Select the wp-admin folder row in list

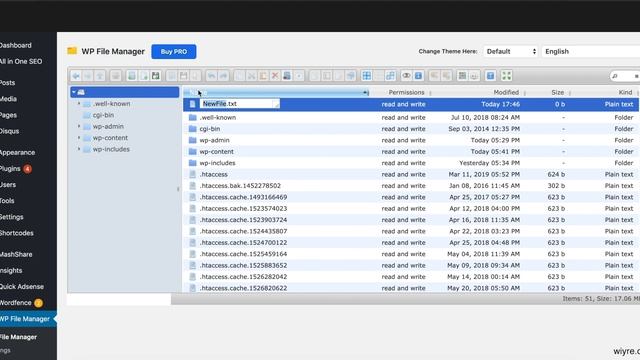point(411,140)
